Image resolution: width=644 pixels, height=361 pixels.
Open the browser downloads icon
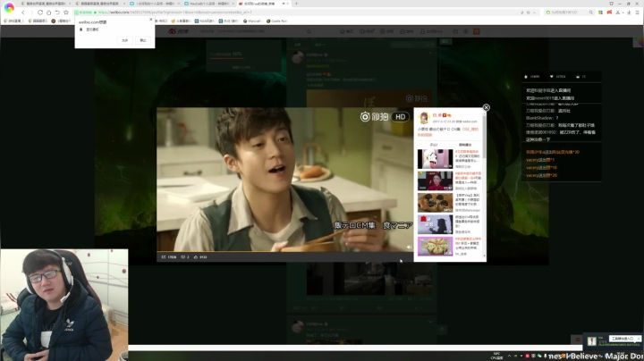coord(629,13)
